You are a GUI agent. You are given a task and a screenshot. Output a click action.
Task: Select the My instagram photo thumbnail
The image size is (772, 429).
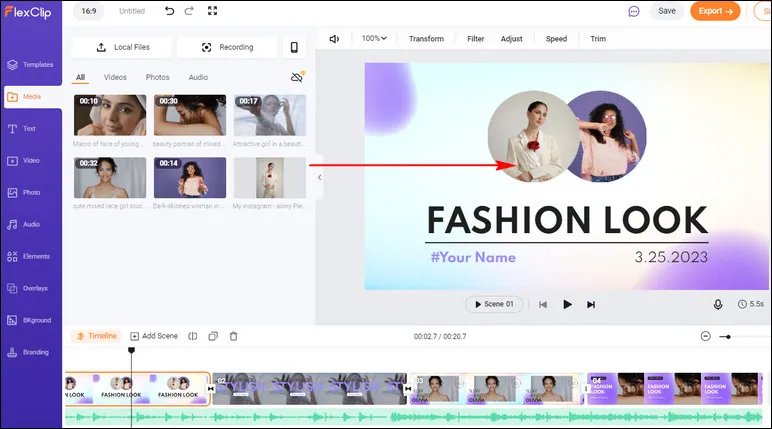click(269, 178)
